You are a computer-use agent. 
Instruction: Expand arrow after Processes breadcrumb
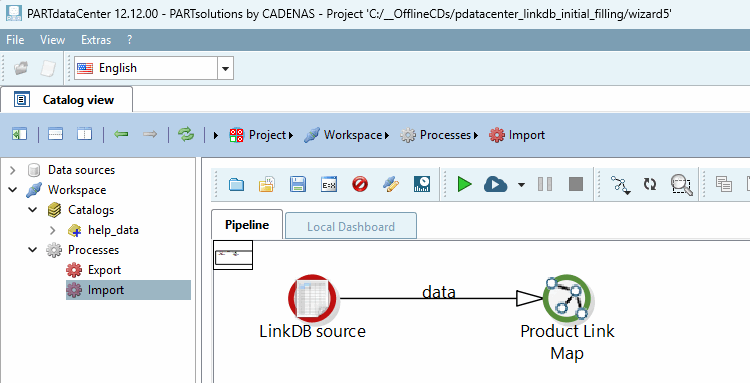click(x=475, y=136)
